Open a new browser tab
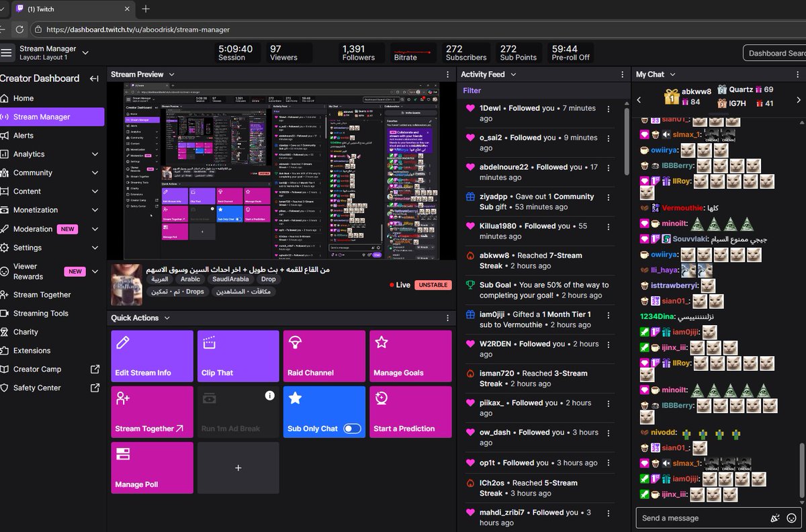The image size is (806, 532). [x=146, y=9]
